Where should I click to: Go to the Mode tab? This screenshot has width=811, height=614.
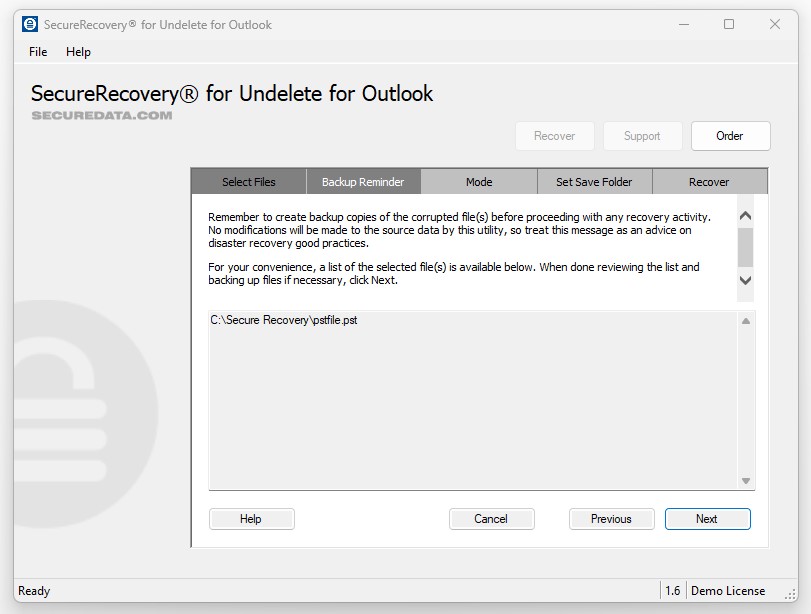click(479, 182)
